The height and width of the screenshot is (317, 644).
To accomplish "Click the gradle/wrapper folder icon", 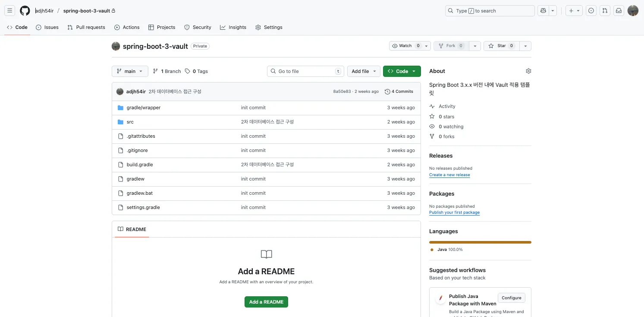I will [121, 108].
